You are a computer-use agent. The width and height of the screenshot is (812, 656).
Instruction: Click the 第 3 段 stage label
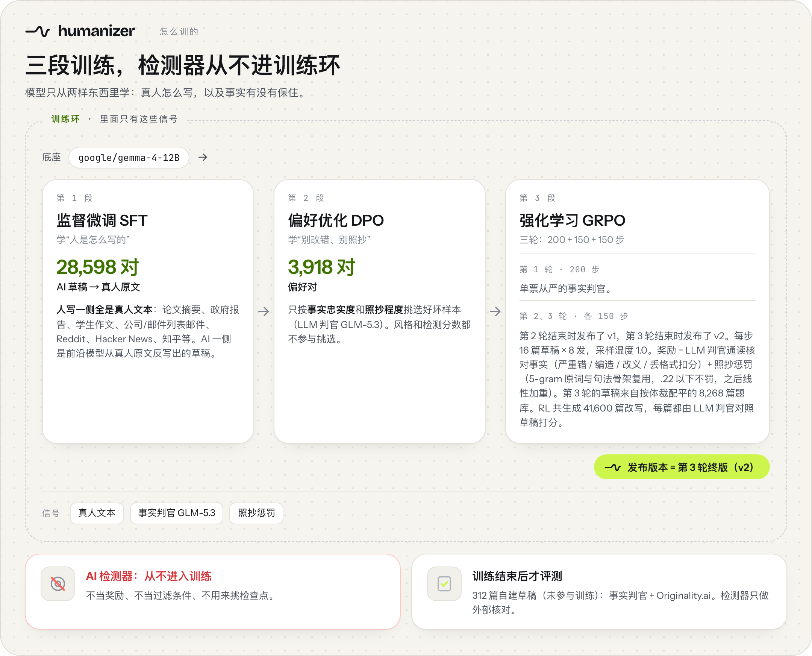537,198
